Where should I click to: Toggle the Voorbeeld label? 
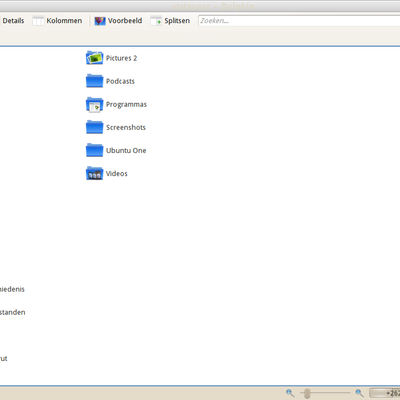(125, 21)
